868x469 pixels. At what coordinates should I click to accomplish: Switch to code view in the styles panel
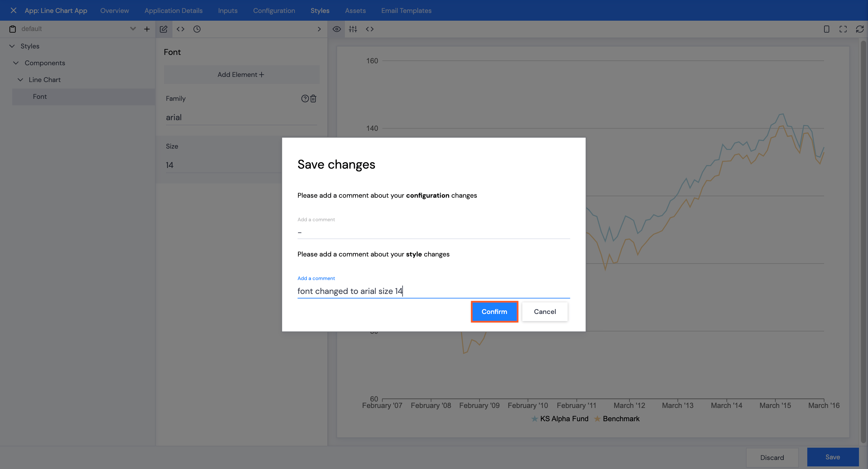click(x=181, y=29)
